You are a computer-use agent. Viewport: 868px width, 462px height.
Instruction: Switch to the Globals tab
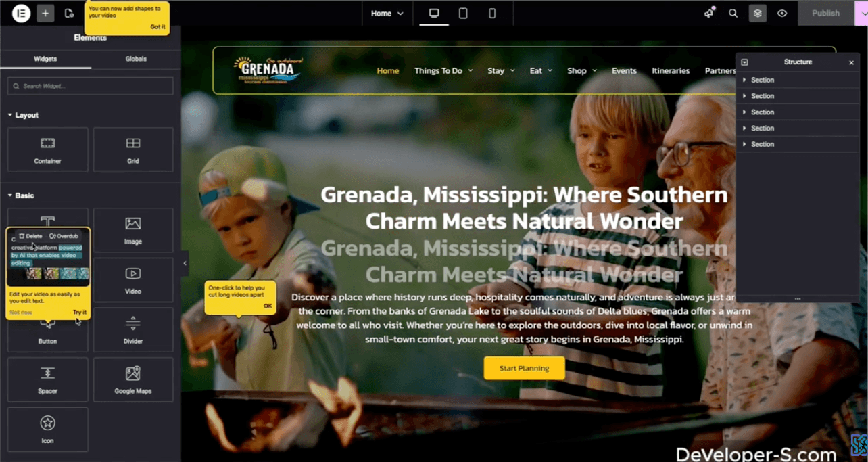136,59
